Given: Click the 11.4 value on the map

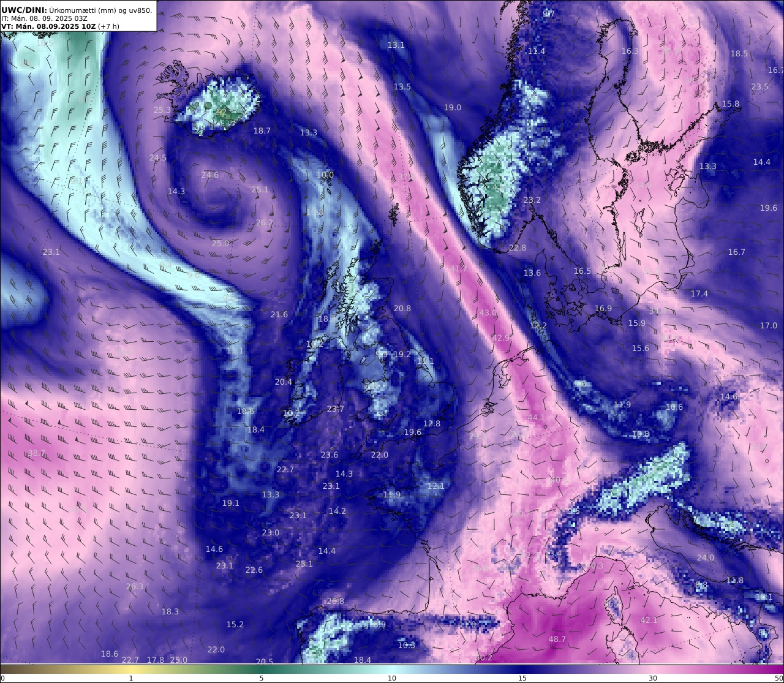Looking at the screenshot, I should (x=537, y=51).
